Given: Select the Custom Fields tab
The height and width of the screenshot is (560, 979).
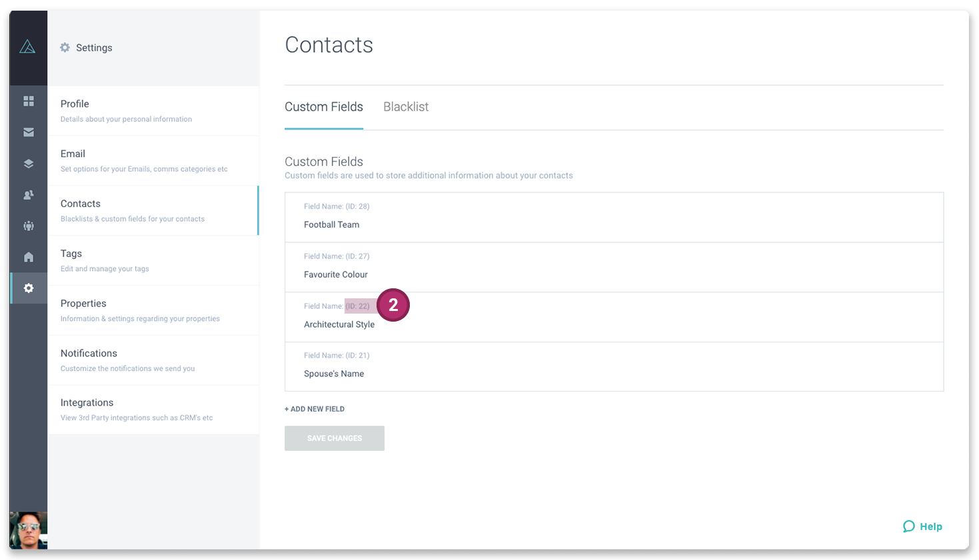Looking at the screenshot, I should [324, 107].
